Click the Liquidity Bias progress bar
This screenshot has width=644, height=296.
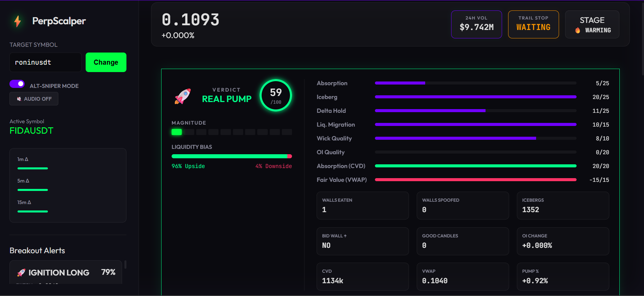(232, 156)
